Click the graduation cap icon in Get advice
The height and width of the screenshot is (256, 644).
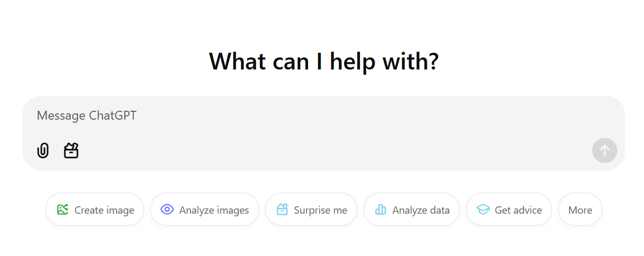pos(483,210)
